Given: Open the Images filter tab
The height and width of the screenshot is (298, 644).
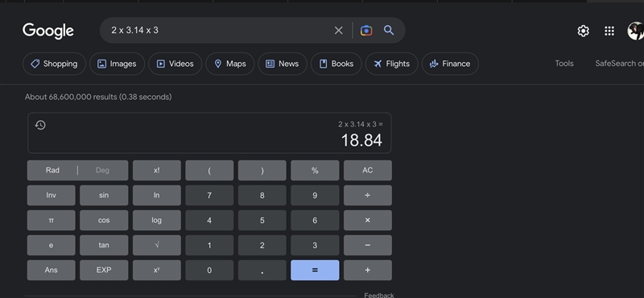Looking at the screenshot, I should tap(117, 64).
